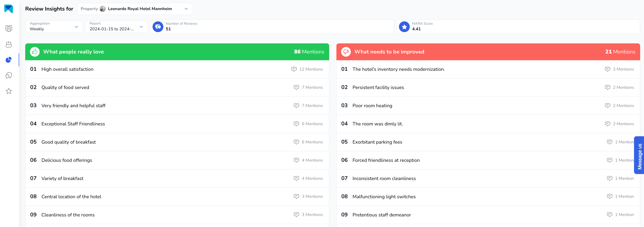Select Malfunctioning light switches row
This screenshot has width=644, height=227.
coord(488,196)
